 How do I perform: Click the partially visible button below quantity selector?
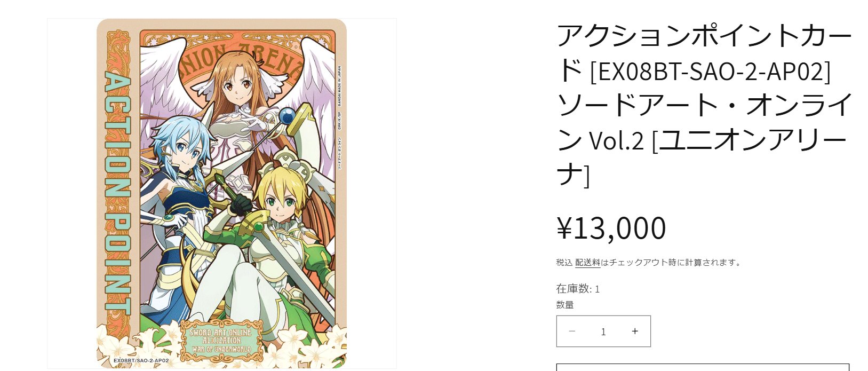click(x=703, y=367)
